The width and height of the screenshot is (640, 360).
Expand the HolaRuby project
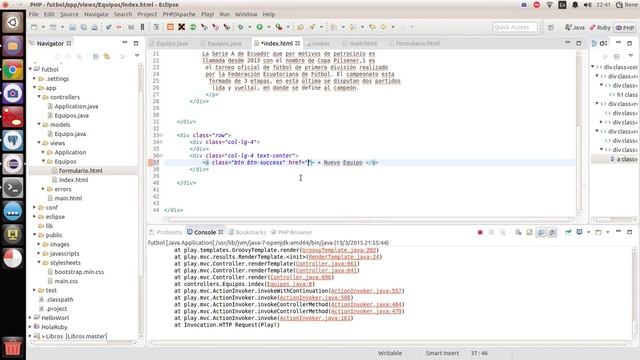pyautogui.click(x=31, y=327)
